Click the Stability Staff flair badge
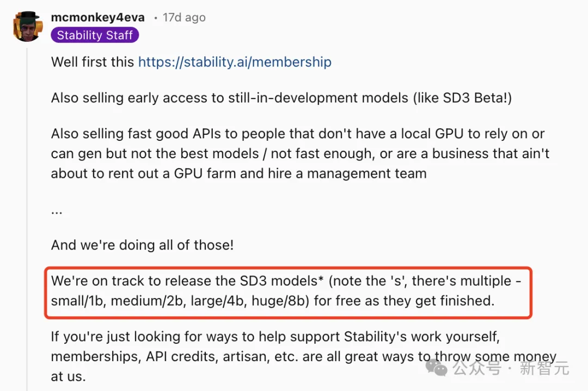The height and width of the screenshot is (391, 588). 95,35
